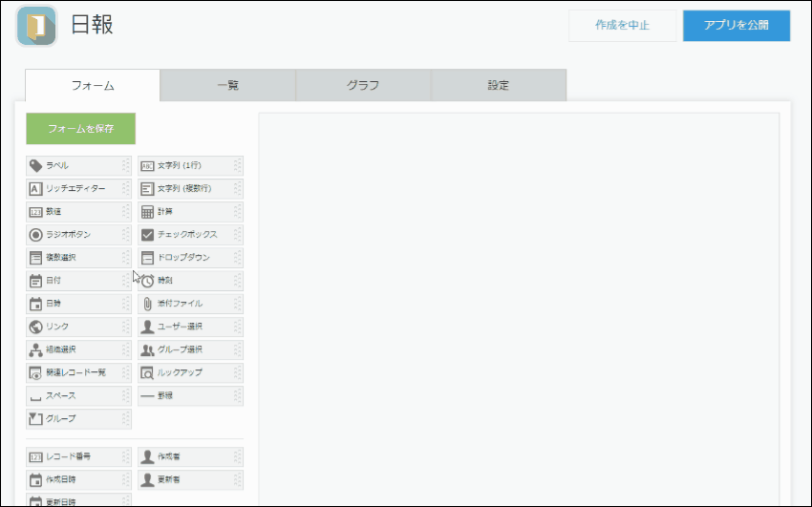The width and height of the screenshot is (812, 507).
Task: Select the 添付ファイル paperclip icon
Action: [147, 304]
